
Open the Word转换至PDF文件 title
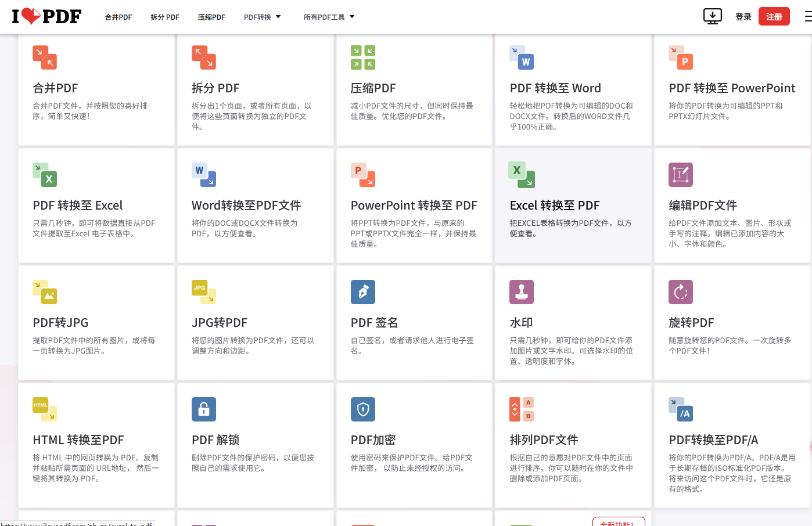tap(246, 206)
